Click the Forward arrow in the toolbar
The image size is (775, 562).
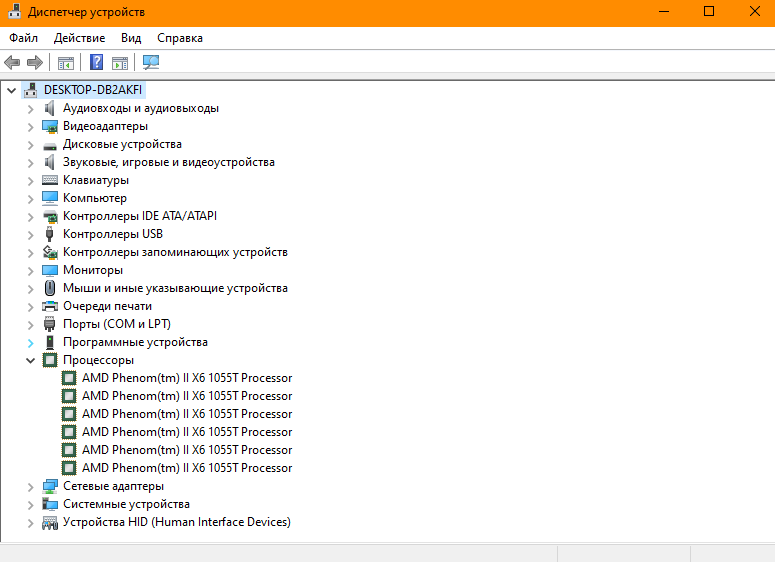pos(34,62)
